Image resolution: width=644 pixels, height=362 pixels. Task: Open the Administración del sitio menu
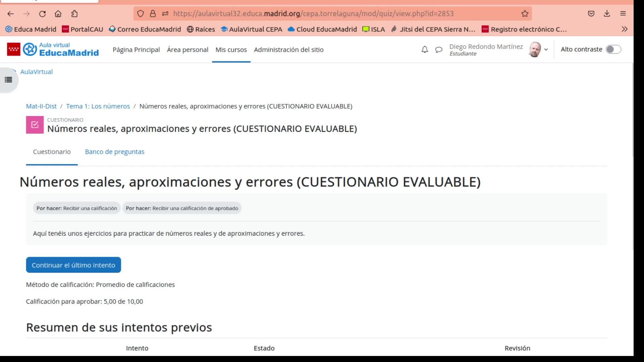pyautogui.click(x=288, y=50)
